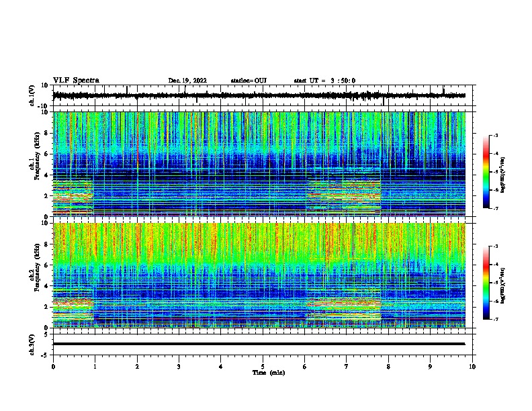Click the ch.2 colorbar tick "-3"
The width and height of the screenshot is (532, 411).
click(x=495, y=246)
